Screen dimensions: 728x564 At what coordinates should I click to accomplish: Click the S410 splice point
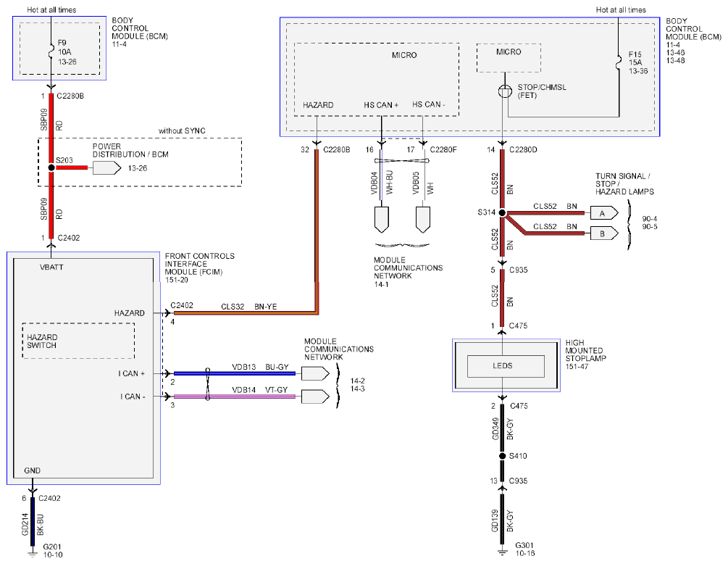[502, 456]
